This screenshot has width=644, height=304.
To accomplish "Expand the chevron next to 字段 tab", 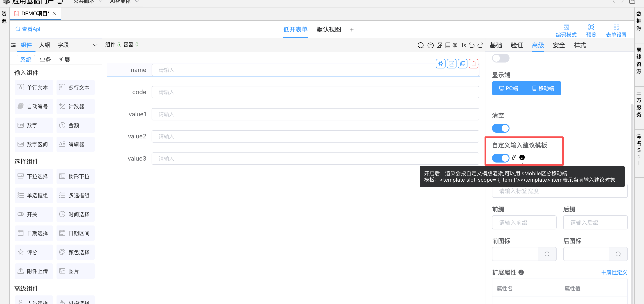I will [95, 45].
